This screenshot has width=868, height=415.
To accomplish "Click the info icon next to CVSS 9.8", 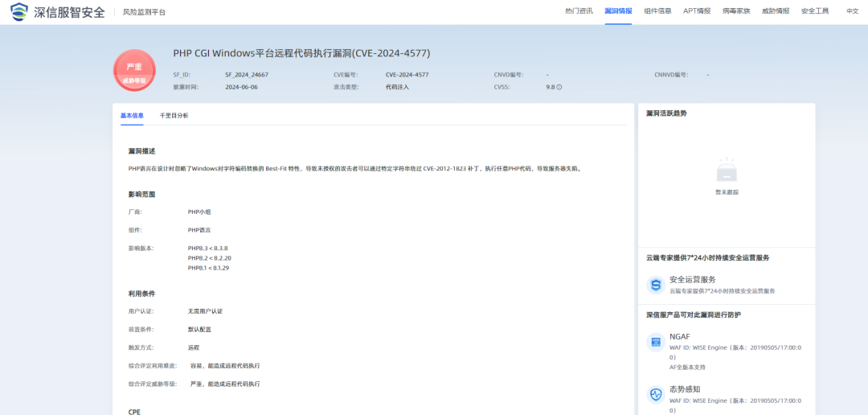I will coord(559,87).
